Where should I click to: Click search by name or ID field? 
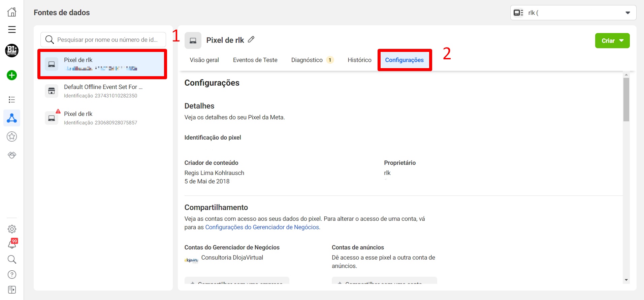click(x=103, y=40)
